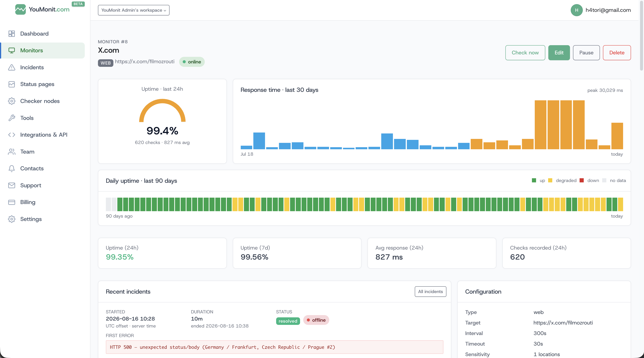
Task: Click the last yellow uptime bar for today
Action: (620, 204)
